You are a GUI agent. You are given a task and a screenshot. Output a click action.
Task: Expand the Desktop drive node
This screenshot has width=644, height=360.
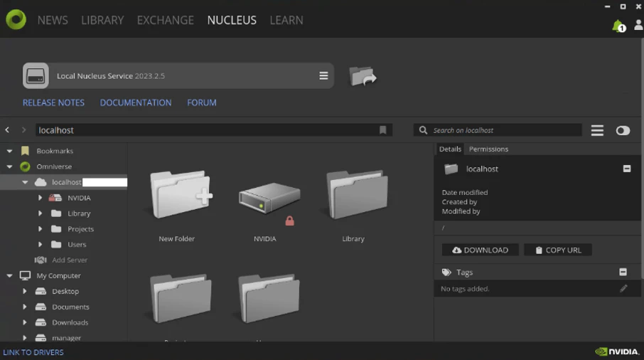tap(25, 291)
